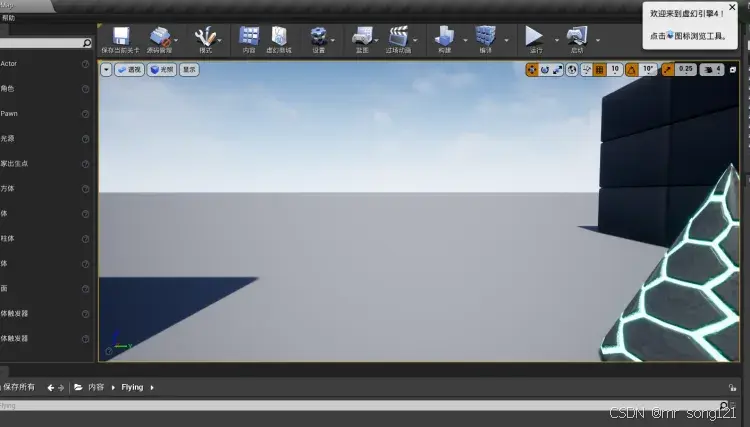This screenshot has height=427, width=750.
Task: Open Source Control (源码管理) toolbar icon
Action: pyautogui.click(x=160, y=36)
